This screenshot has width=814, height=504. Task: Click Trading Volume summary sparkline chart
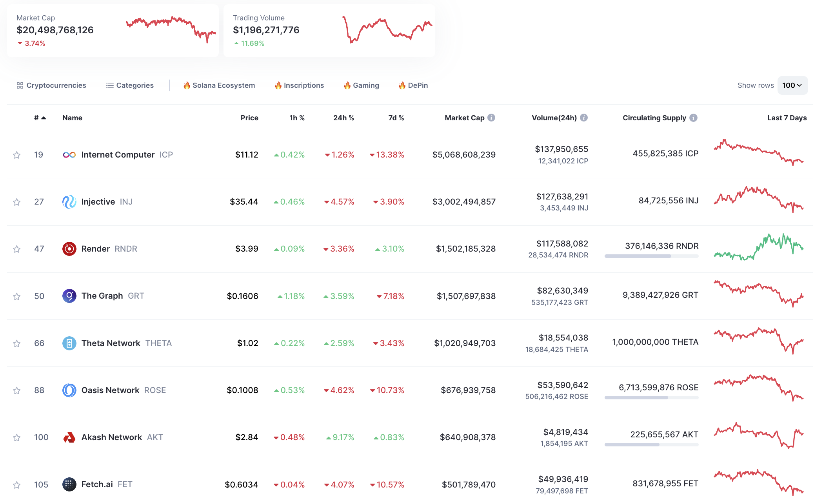387,29
